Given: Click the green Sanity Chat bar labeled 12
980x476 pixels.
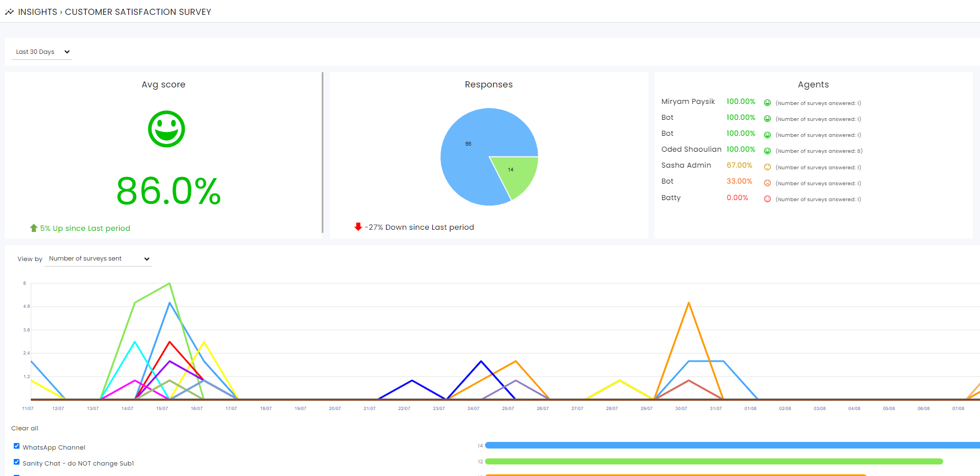Looking at the screenshot, I should click(714, 461).
